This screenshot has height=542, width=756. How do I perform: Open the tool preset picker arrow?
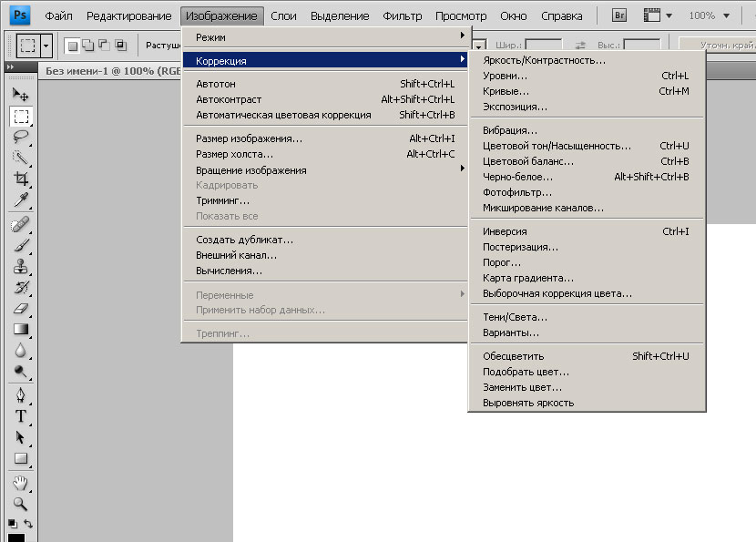pyautogui.click(x=46, y=46)
